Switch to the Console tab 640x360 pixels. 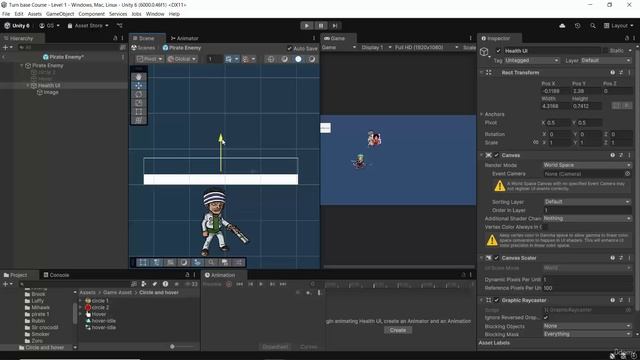coord(56,275)
